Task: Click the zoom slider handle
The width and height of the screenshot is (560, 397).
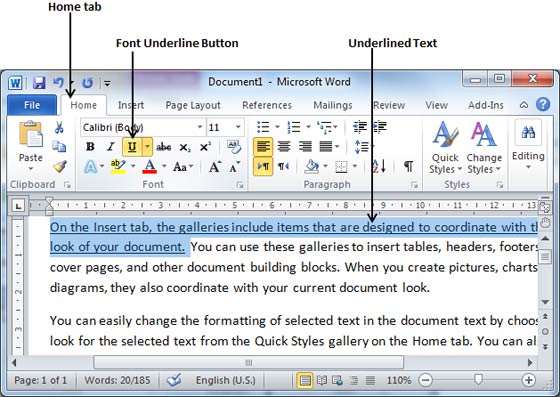Action: point(478,380)
